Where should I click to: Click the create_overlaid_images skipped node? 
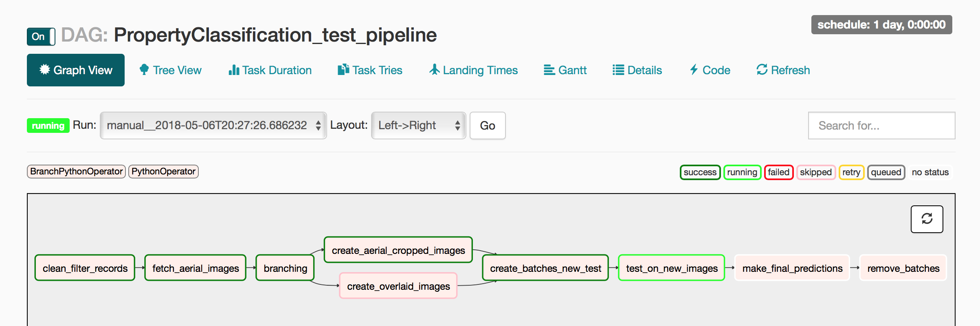click(x=398, y=286)
